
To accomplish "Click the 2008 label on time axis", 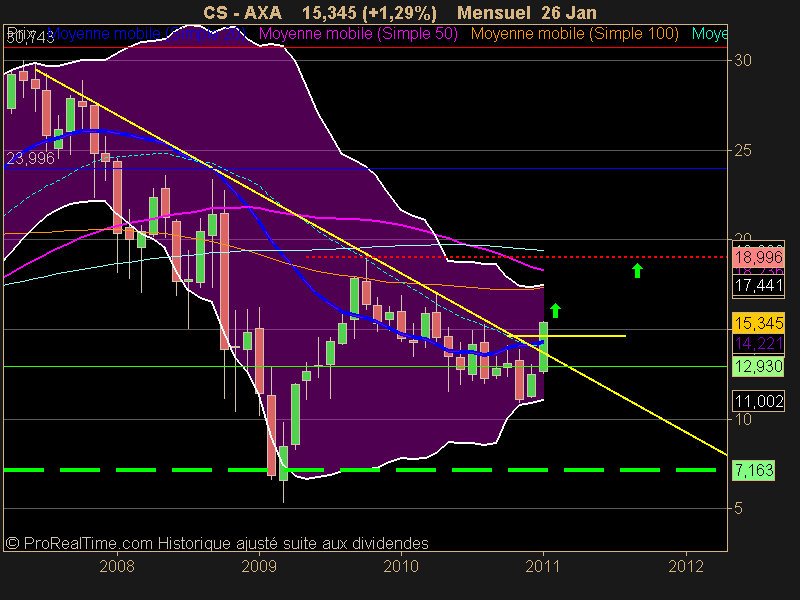I will coord(117,566).
